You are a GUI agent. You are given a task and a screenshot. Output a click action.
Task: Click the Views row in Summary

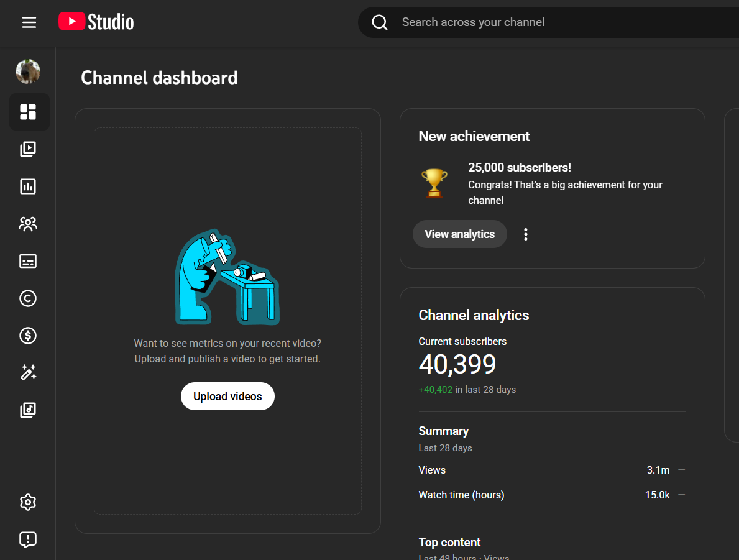[x=551, y=470]
